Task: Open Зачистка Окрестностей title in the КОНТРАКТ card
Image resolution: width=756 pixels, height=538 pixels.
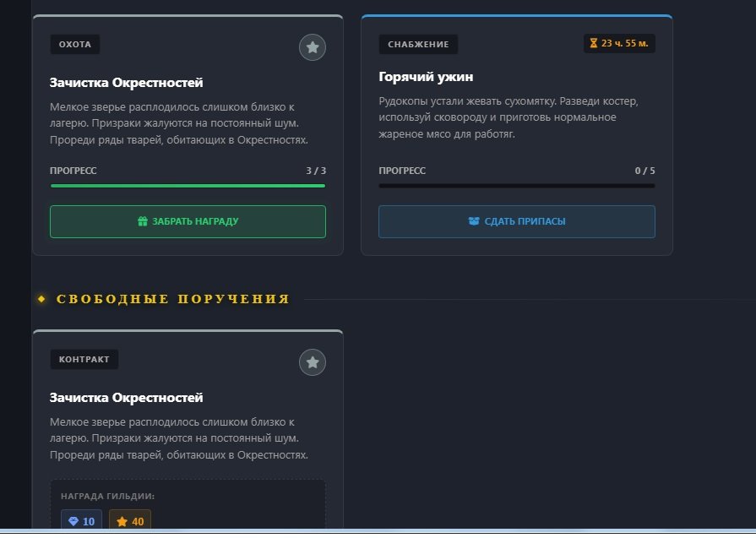Action: [x=126, y=398]
